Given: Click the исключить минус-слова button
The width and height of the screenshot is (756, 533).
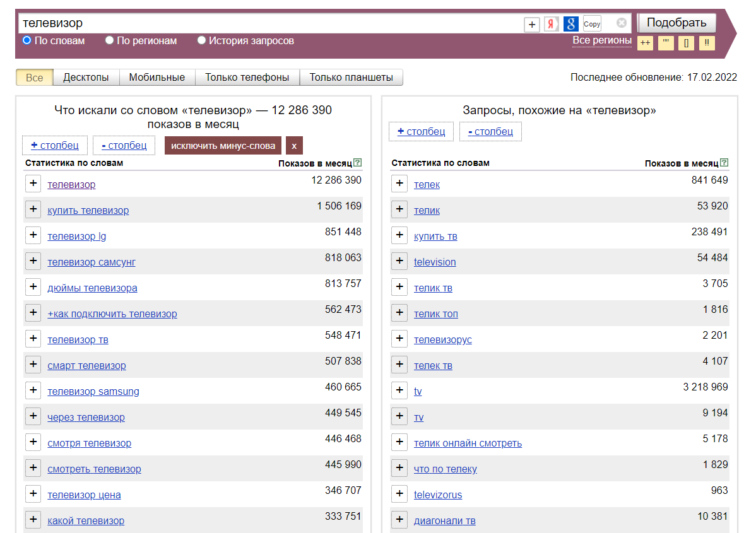Looking at the screenshot, I should click(x=223, y=146).
